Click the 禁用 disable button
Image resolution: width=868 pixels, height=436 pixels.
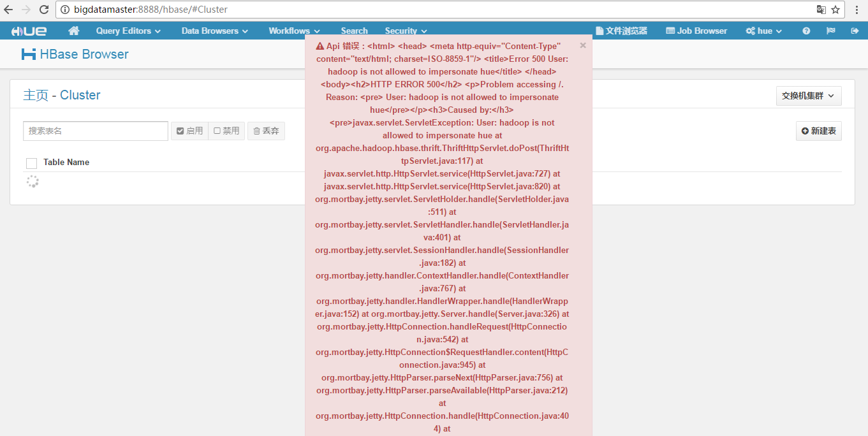pyautogui.click(x=226, y=131)
